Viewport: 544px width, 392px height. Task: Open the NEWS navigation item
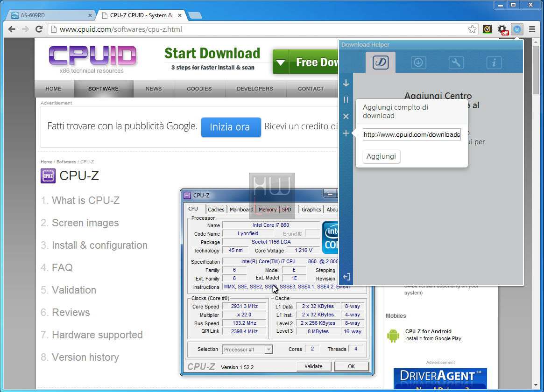pyautogui.click(x=154, y=89)
